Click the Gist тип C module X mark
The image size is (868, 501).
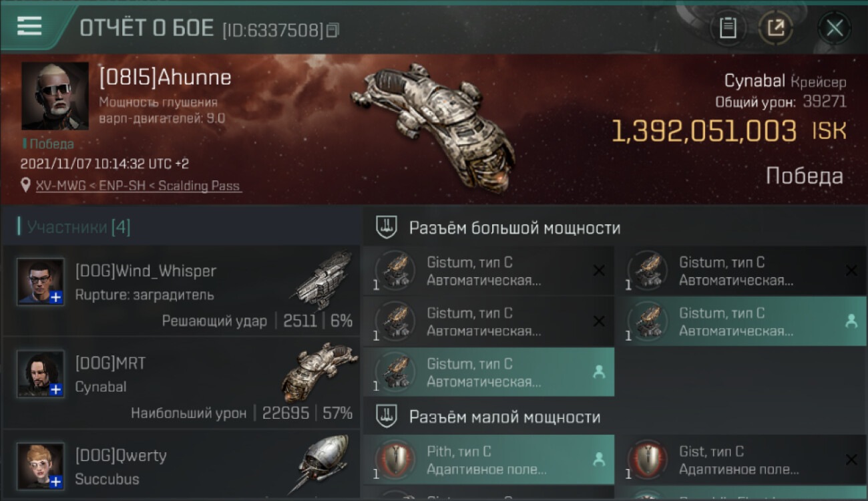(x=851, y=460)
